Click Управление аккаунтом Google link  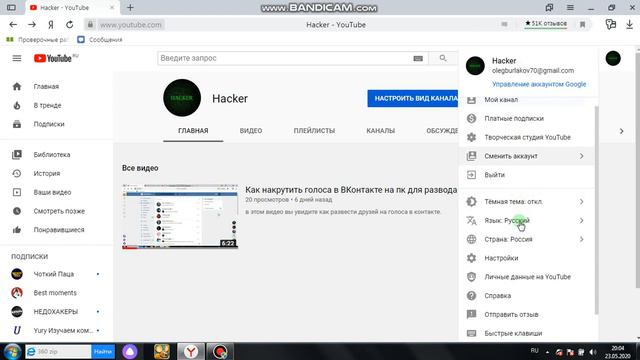[539, 84]
